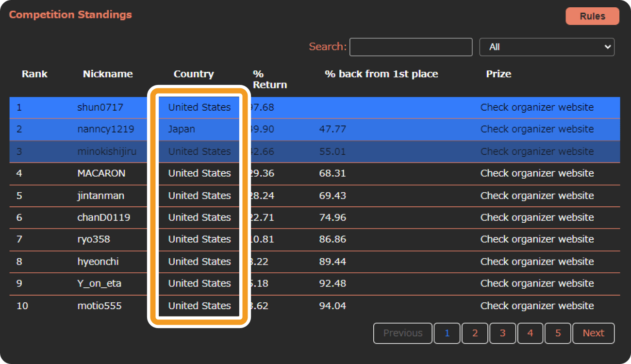Sort by the Country column header
The width and height of the screenshot is (631, 364).
[194, 74]
